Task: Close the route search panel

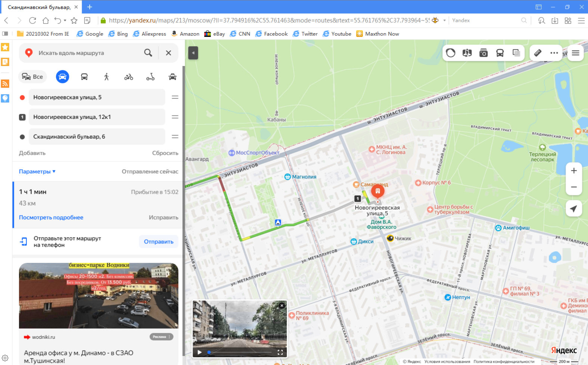Action: (x=168, y=53)
